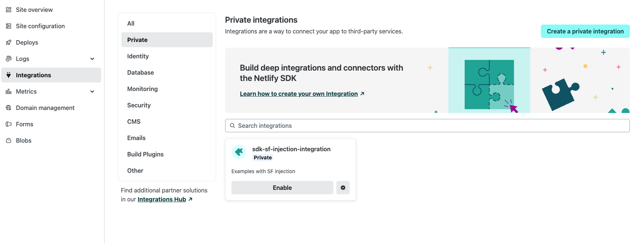Open the Logs menu item

[x=51, y=59]
